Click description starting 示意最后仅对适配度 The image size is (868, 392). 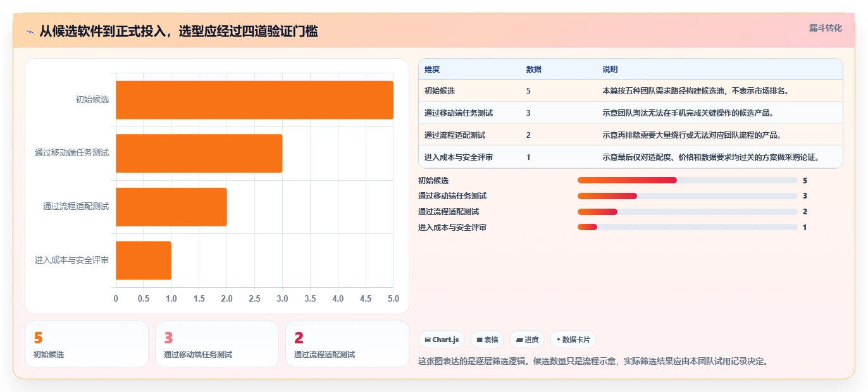click(712, 157)
